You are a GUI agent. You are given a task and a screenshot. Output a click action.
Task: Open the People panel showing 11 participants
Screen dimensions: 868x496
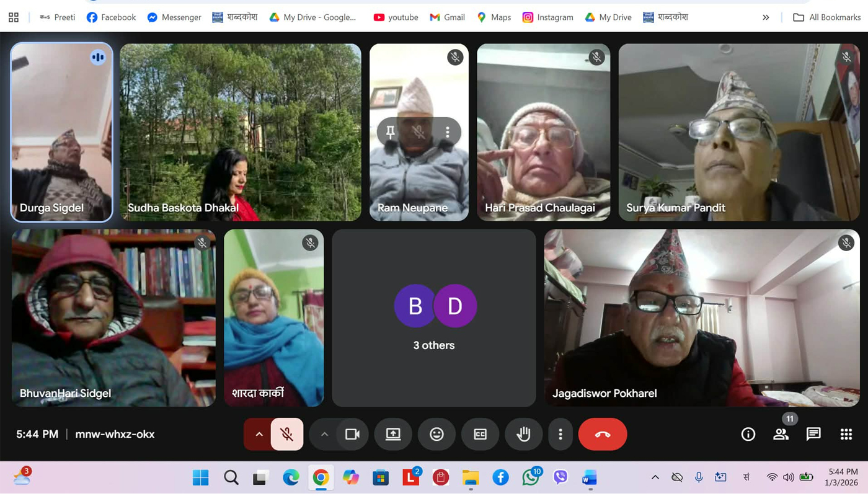point(781,435)
